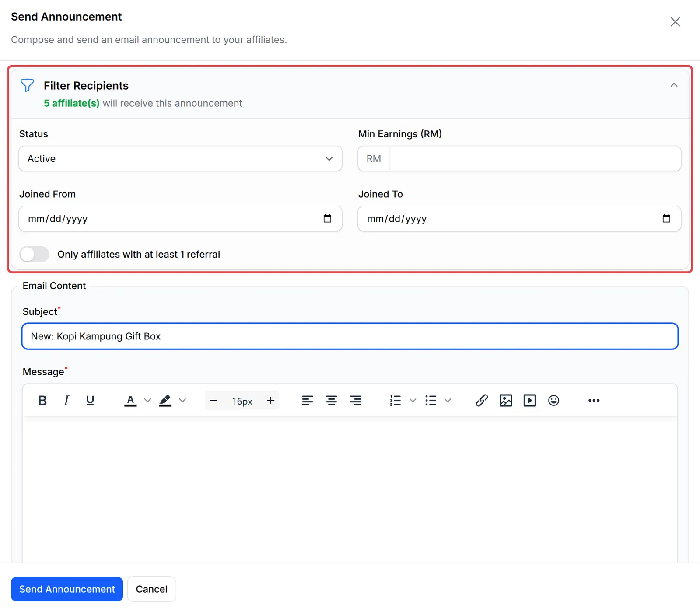
Task: Toggle underline formatting in editor
Action: click(90, 400)
